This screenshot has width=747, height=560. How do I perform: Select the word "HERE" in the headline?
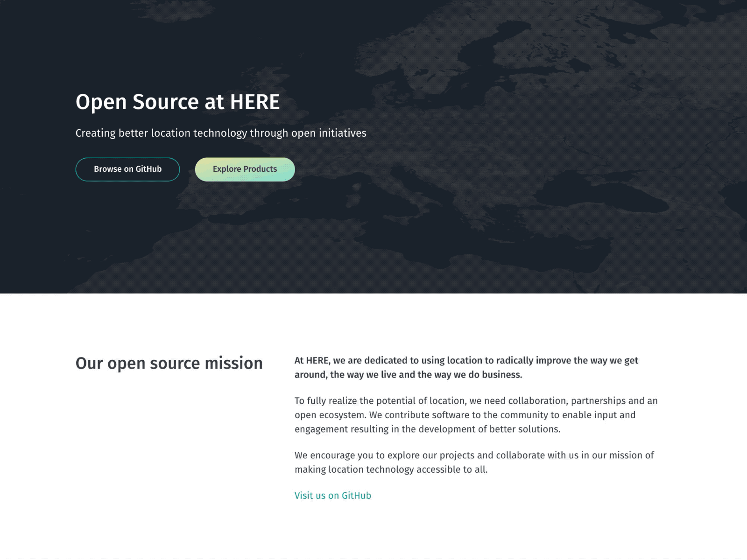pos(256,102)
